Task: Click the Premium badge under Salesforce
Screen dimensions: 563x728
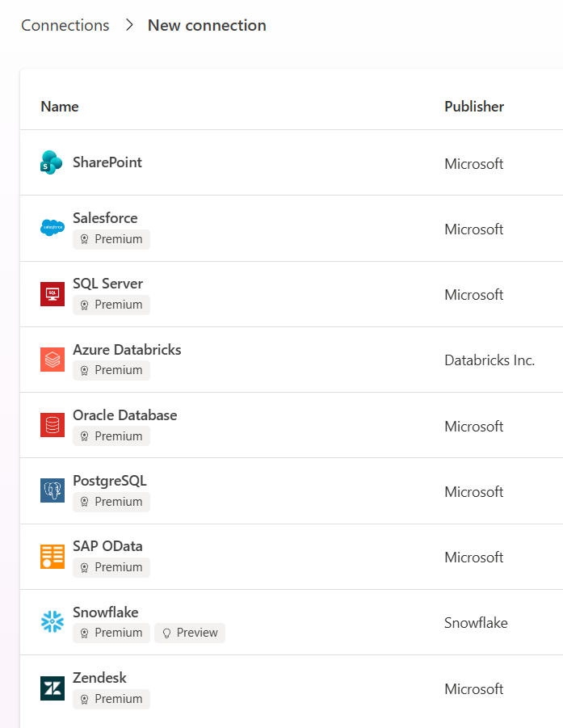Action: click(111, 239)
